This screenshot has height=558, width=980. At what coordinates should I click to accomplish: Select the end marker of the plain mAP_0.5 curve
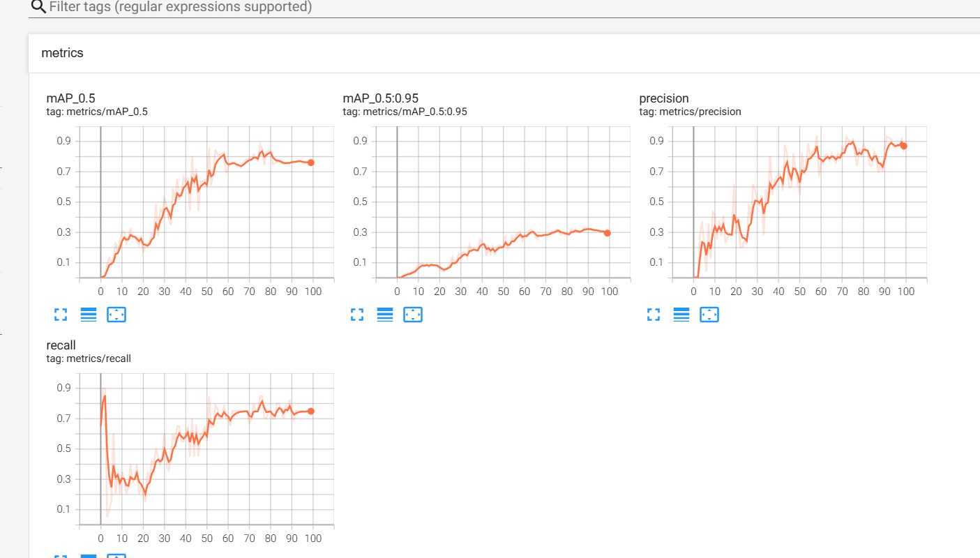tap(311, 163)
